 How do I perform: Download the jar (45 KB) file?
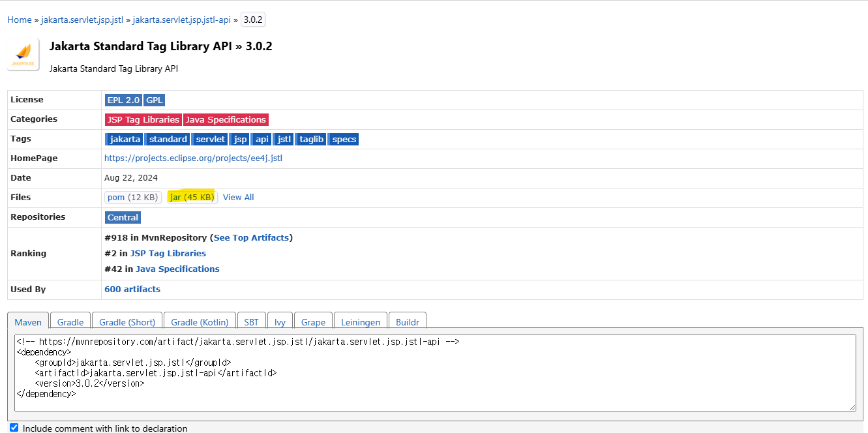pyautogui.click(x=192, y=197)
